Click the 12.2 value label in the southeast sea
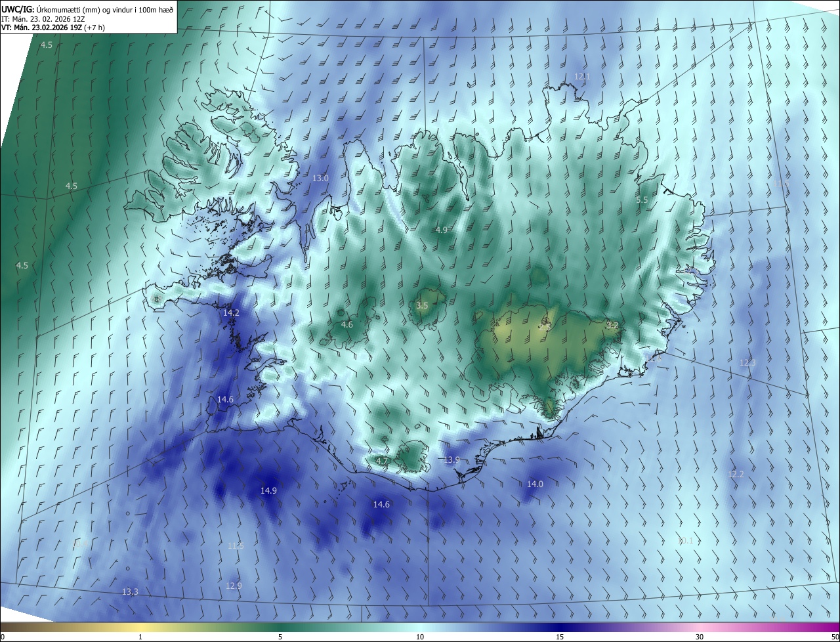The width and height of the screenshot is (840, 642). point(736,475)
